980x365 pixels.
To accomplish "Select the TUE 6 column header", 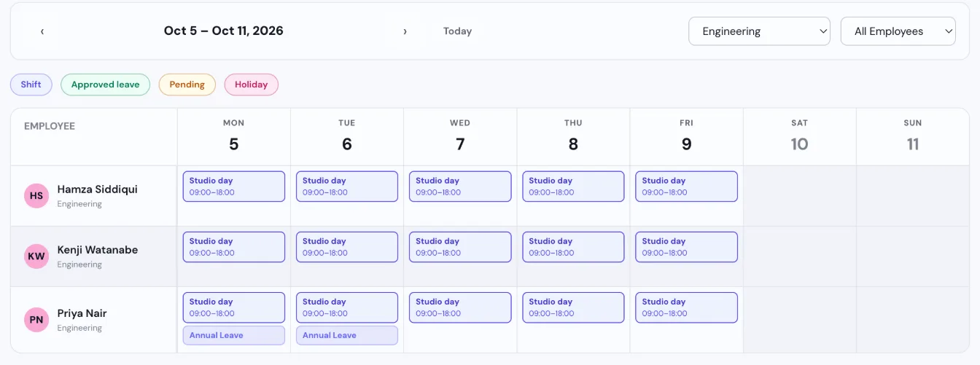I will point(347,136).
